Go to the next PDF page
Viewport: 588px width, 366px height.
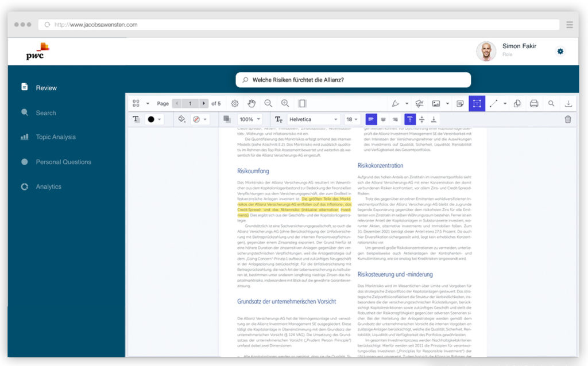coord(204,103)
